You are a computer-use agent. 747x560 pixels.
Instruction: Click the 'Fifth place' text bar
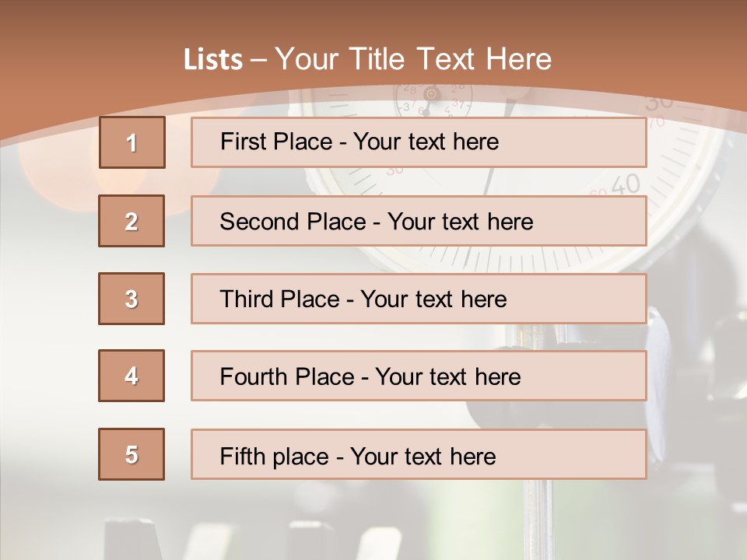point(419,455)
